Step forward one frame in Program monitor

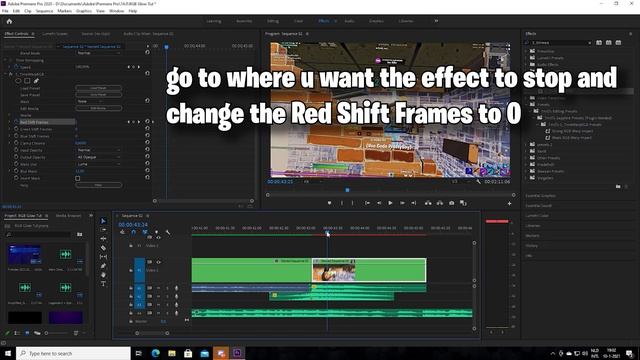click(402, 203)
